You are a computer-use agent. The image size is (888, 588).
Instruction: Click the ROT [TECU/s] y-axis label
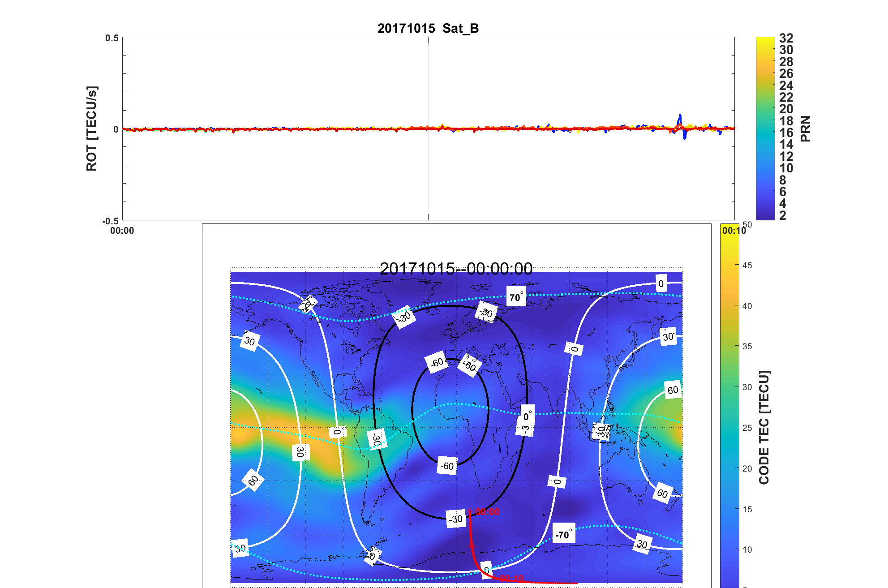[x=91, y=129]
